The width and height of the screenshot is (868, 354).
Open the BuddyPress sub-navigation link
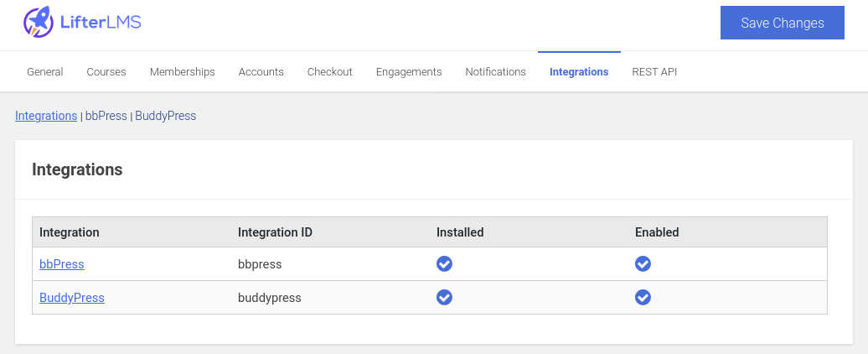coord(165,116)
